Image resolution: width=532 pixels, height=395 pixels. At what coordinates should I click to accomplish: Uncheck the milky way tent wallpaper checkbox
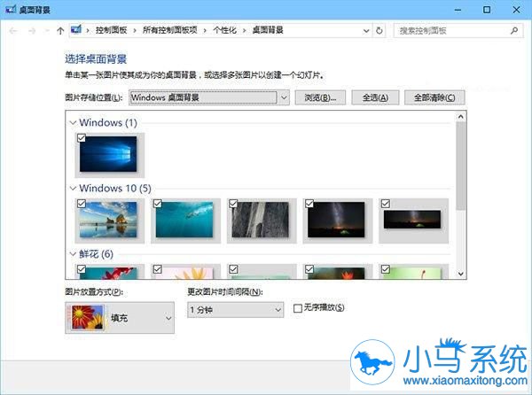pyautogui.click(x=309, y=204)
